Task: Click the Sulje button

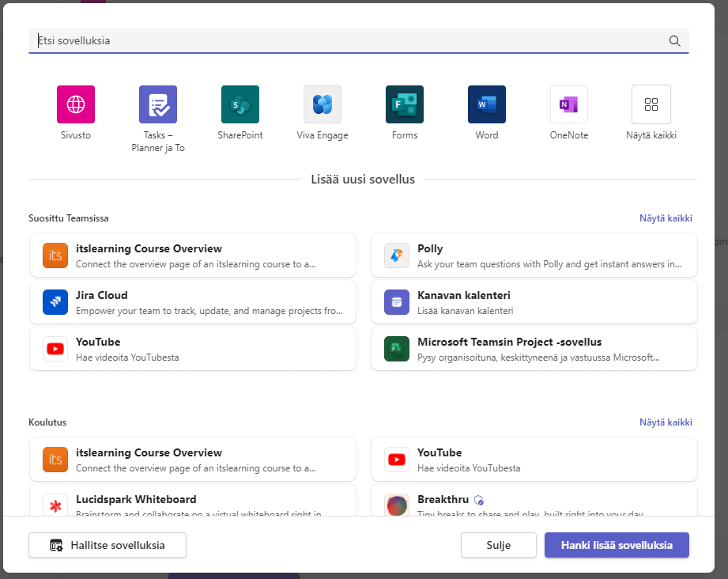Action: pos(498,545)
